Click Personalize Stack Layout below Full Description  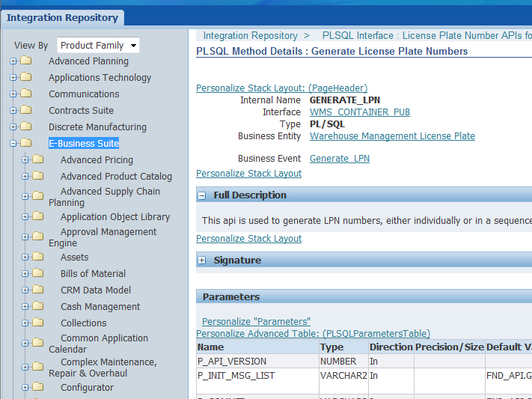pos(248,239)
